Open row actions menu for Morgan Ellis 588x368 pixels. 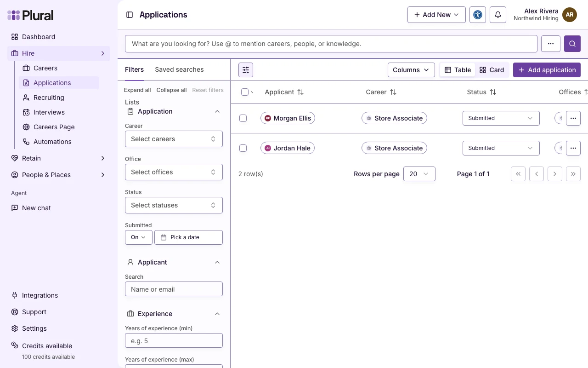(573, 118)
